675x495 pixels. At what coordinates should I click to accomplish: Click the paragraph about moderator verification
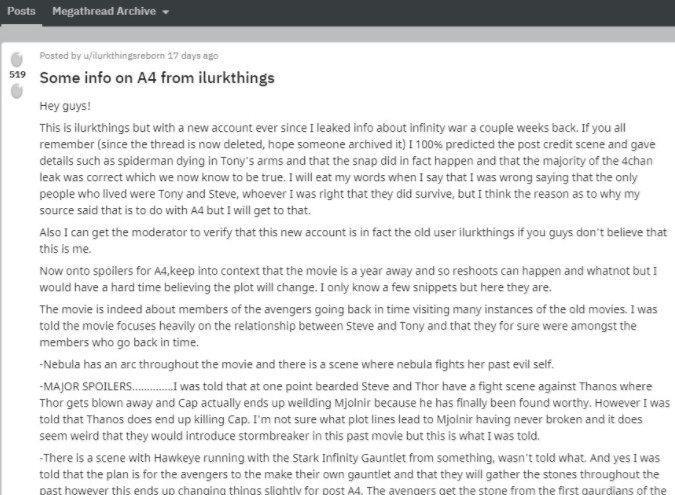[x=350, y=239]
